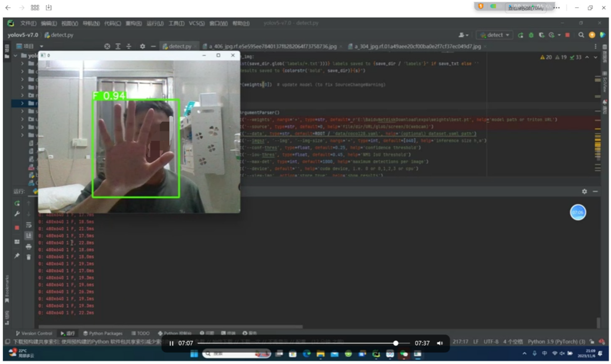Screen dimensions: 611x364
Task: Click the Rerun 'detect' icon in top toolbar
Action: click(x=520, y=35)
